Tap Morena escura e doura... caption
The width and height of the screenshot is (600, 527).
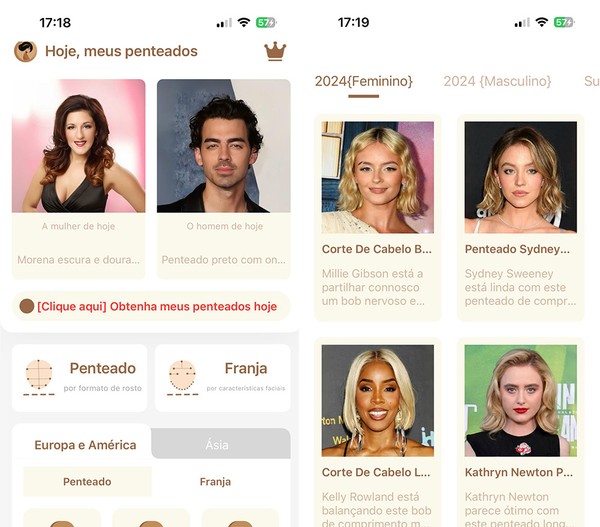(x=78, y=260)
